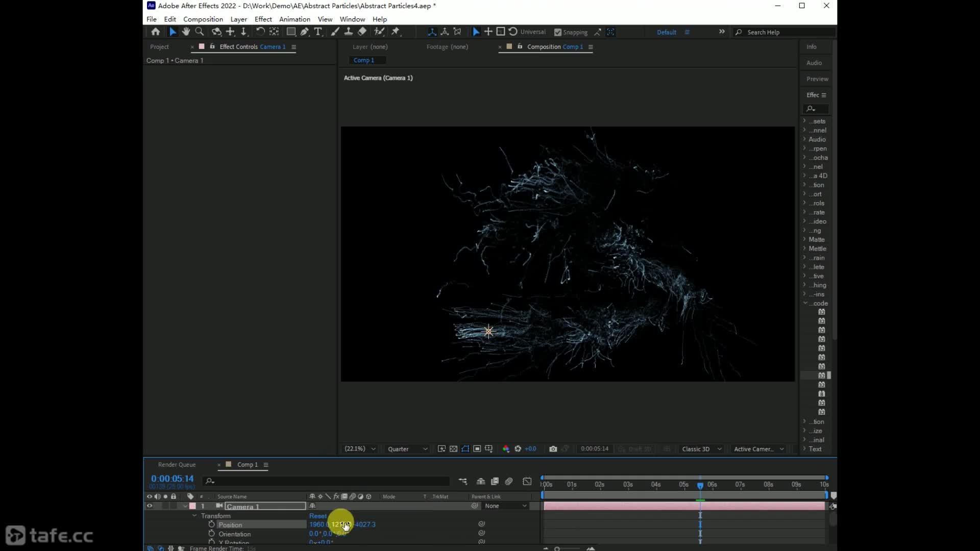Select the Rectangle shape tool
980x551 pixels.
(291, 32)
